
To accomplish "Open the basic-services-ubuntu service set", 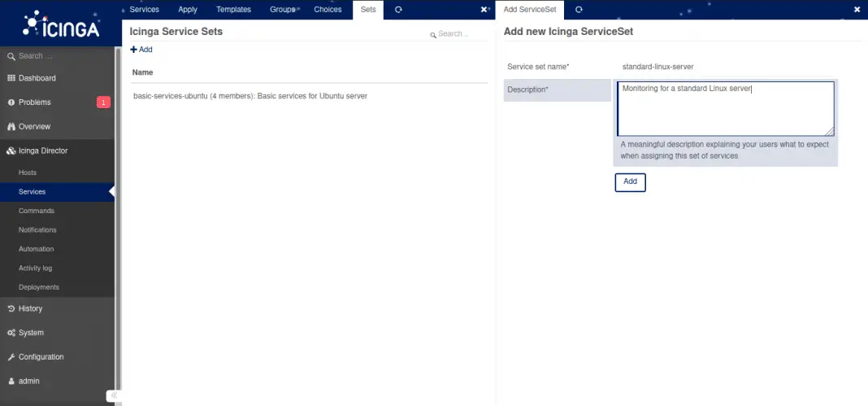I will coord(250,96).
